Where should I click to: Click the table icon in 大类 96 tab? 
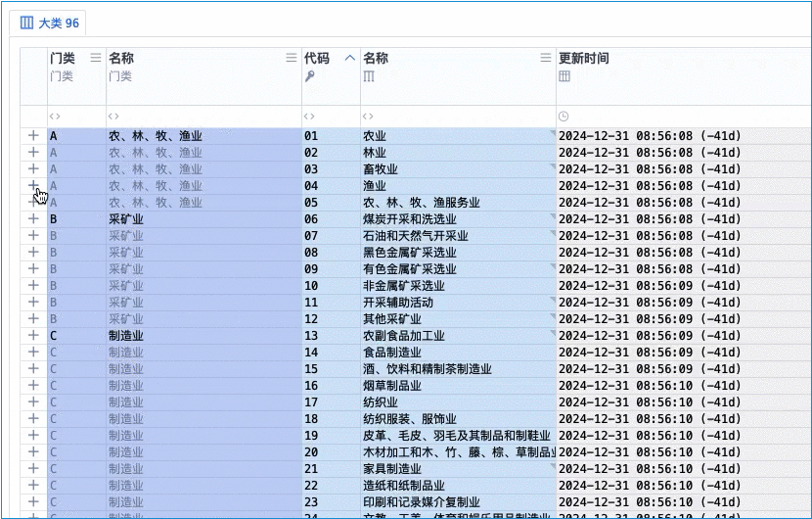26,23
